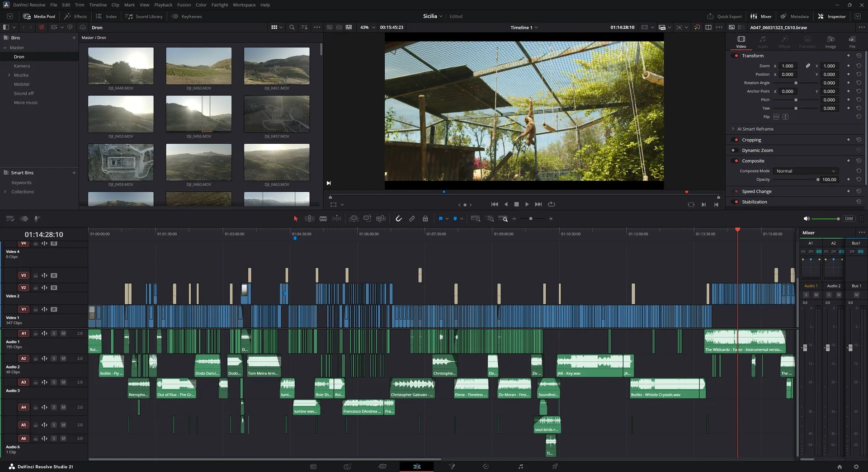Open the media pool search magnifier
Image resolution: width=868 pixels, height=472 pixels.
[x=292, y=28]
